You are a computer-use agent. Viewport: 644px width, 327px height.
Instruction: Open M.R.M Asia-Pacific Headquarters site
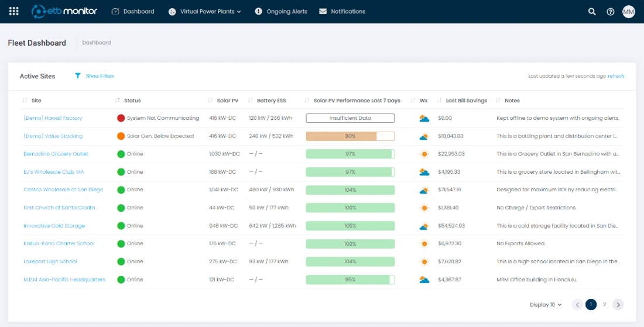click(x=64, y=280)
